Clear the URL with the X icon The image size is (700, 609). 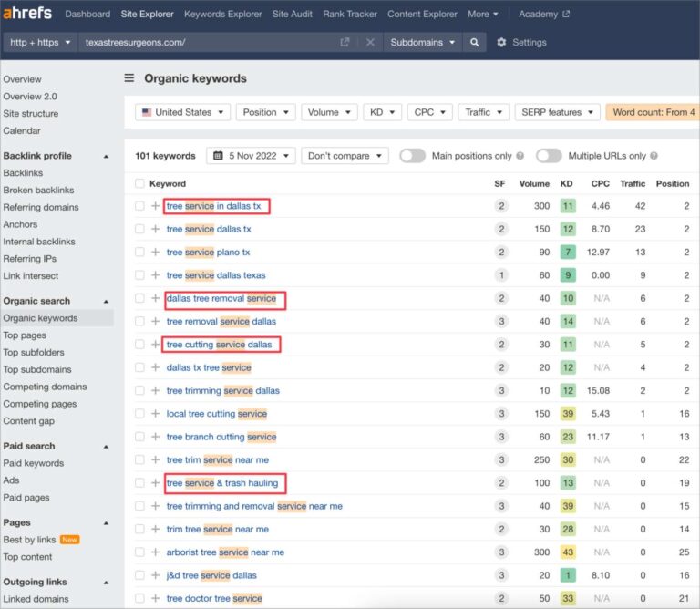(x=370, y=43)
